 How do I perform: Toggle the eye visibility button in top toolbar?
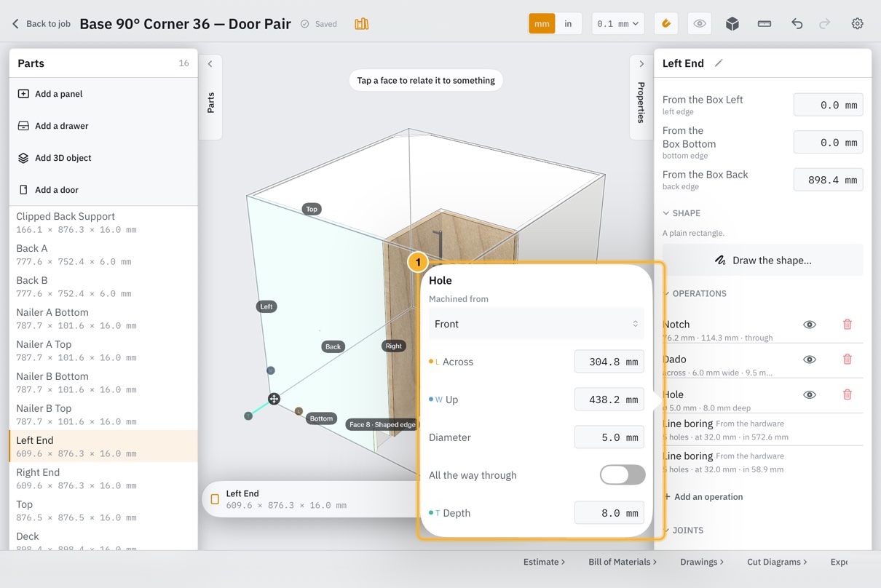(700, 24)
